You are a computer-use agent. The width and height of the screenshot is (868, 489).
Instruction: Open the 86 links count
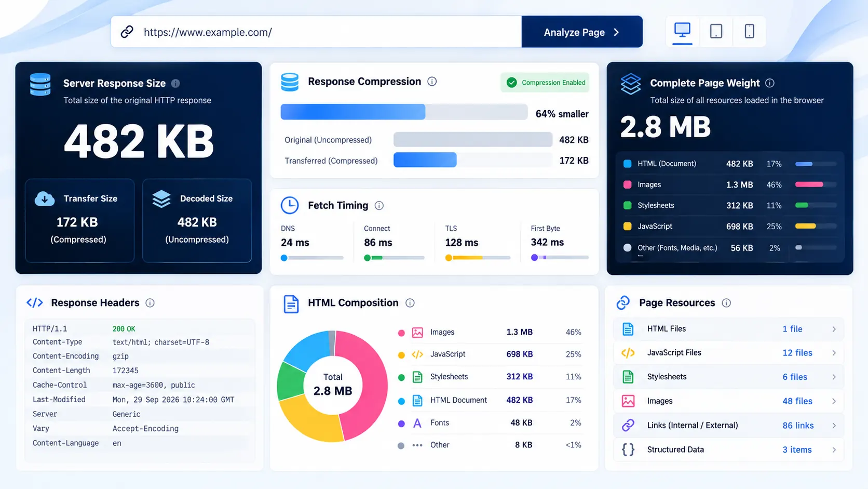(x=798, y=426)
